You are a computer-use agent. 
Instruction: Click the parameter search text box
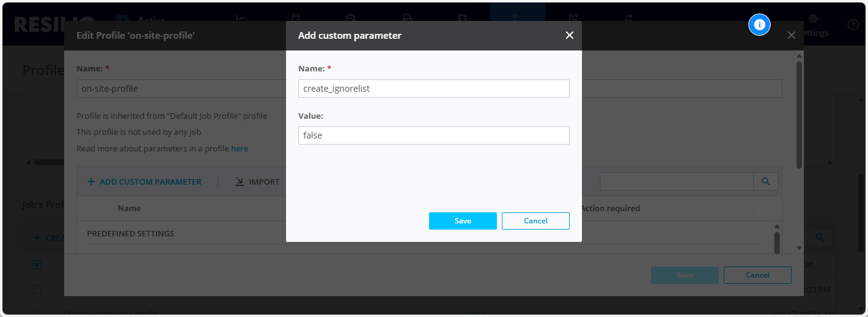coord(676,182)
